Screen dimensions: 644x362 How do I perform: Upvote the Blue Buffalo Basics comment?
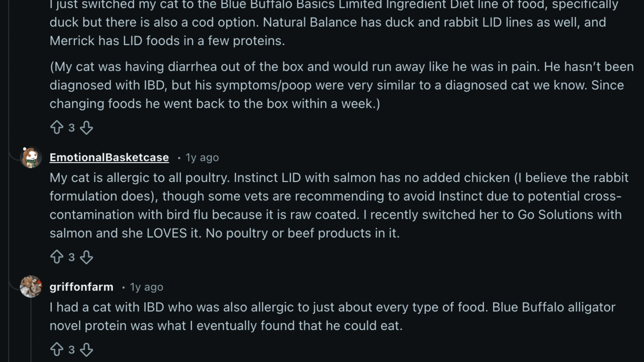point(57,127)
